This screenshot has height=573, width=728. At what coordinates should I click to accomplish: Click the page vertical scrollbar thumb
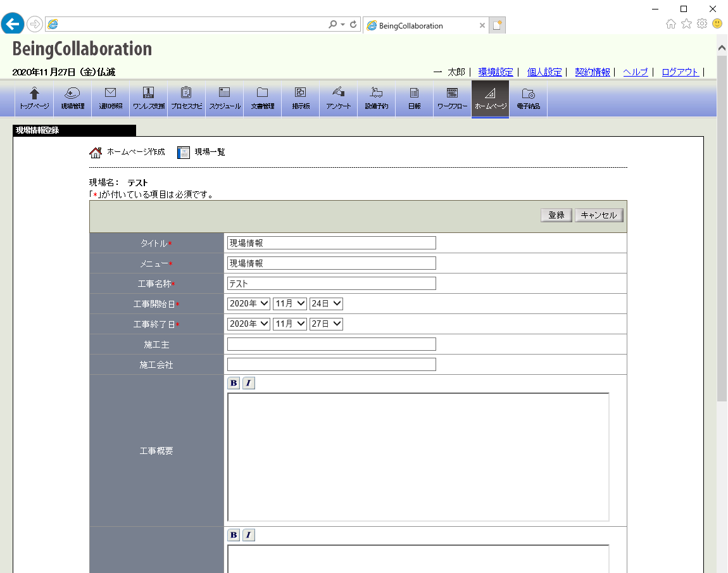pyautogui.click(x=722, y=229)
